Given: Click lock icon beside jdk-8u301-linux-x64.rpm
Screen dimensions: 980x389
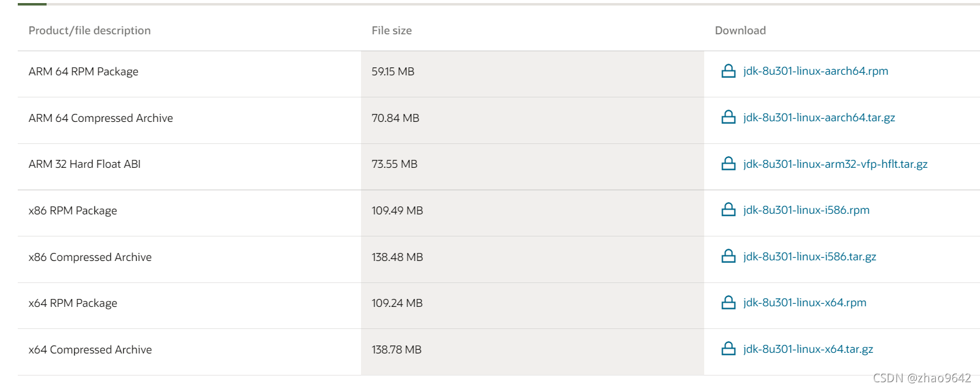Looking at the screenshot, I should pyautogui.click(x=728, y=303).
